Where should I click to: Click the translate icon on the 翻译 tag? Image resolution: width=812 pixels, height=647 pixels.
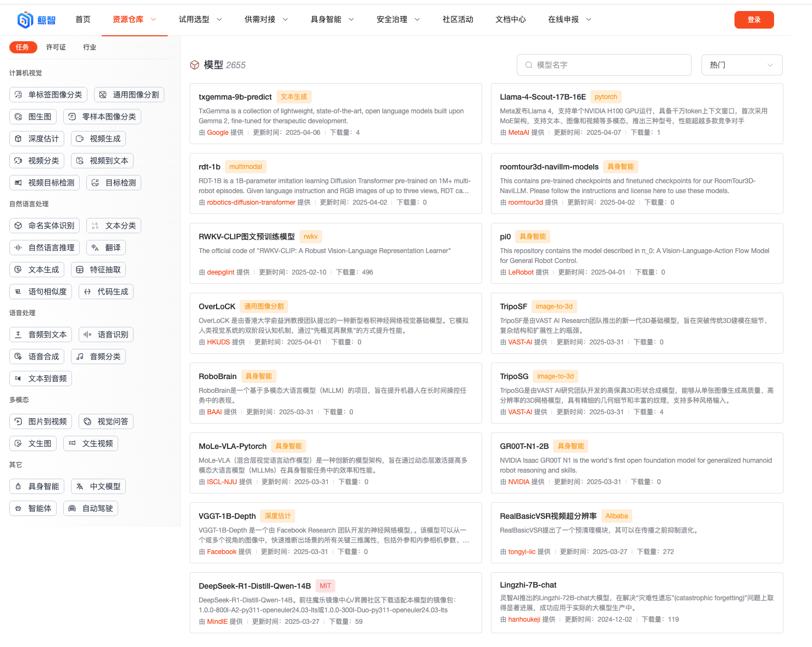(x=95, y=248)
